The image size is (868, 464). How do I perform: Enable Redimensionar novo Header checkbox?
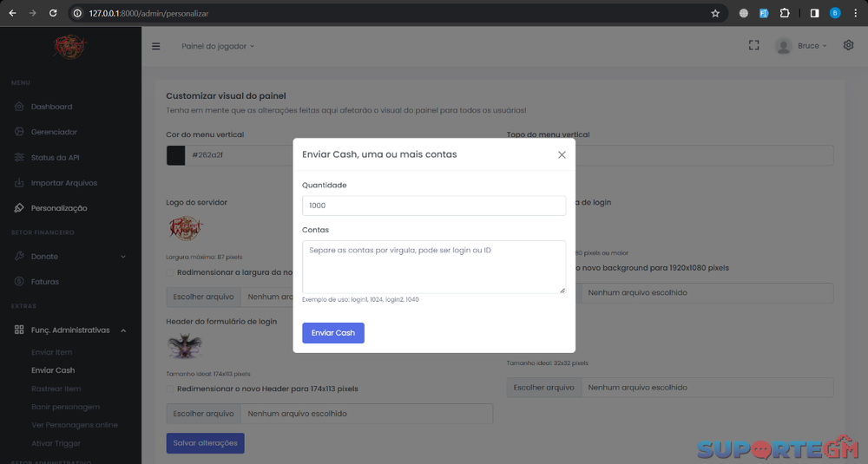pos(171,389)
